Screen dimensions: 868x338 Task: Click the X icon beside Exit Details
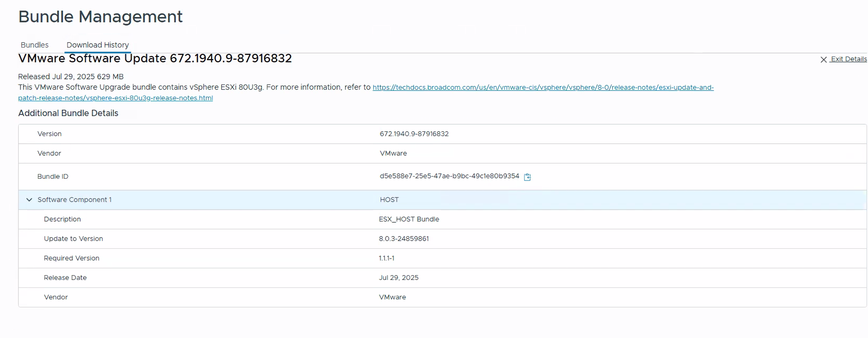click(823, 59)
